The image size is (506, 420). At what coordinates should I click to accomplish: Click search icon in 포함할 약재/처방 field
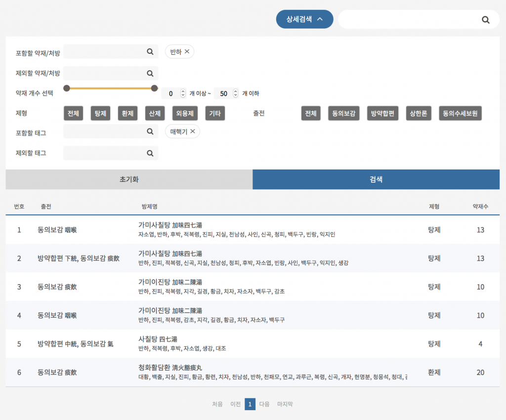tap(150, 51)
